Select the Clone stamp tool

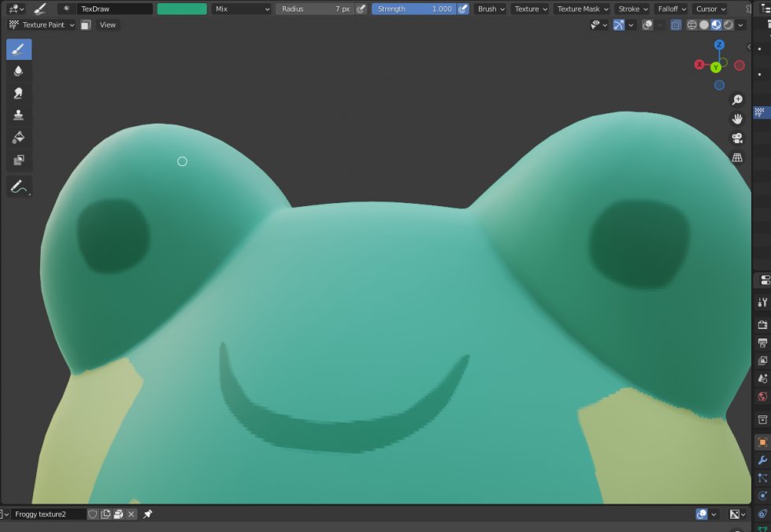tap(19, 115)
